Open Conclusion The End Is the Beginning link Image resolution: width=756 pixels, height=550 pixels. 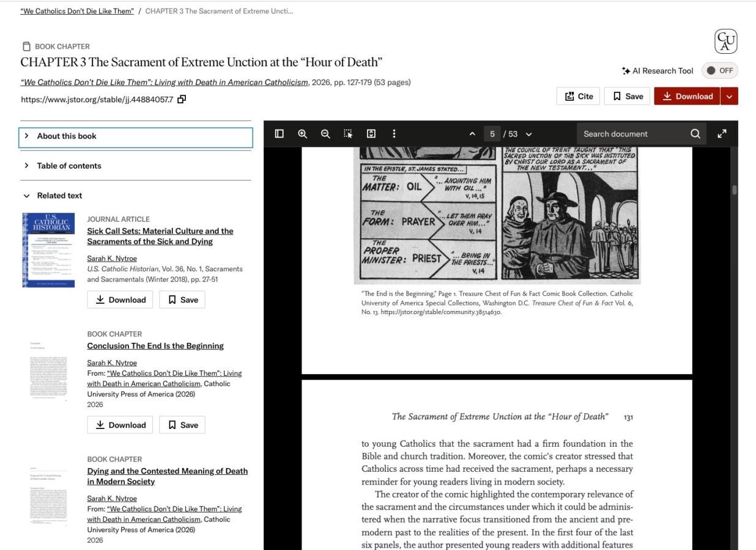155,346
